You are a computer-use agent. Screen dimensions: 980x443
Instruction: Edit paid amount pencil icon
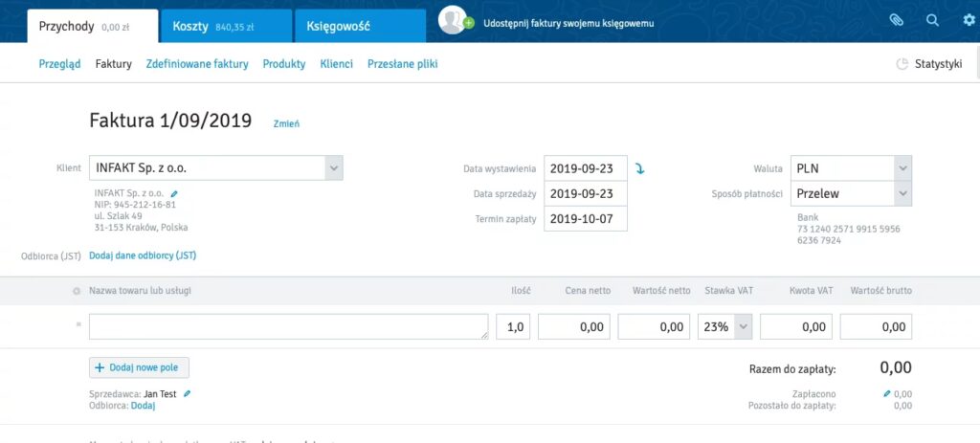tap(887, 393)
